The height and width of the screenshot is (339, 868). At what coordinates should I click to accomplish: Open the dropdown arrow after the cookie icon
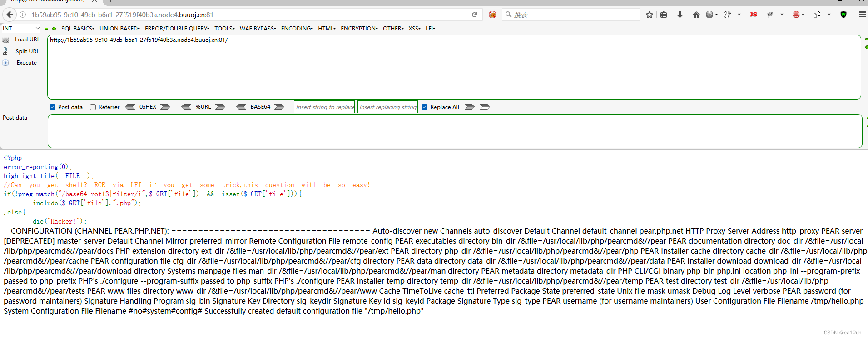tap(739, 15)
